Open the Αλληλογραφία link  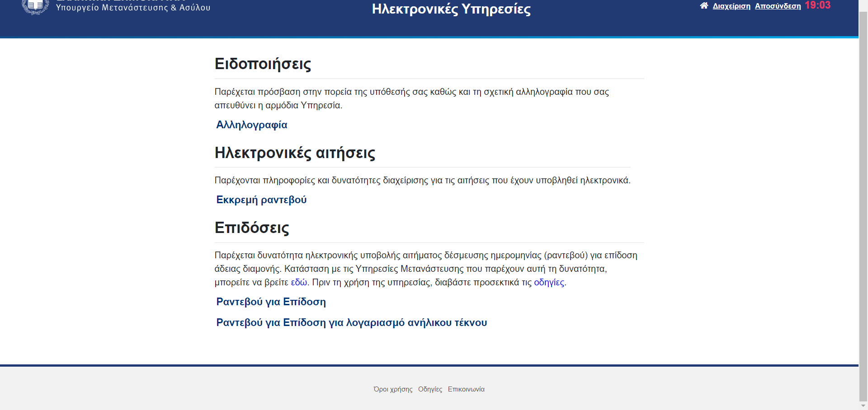click(x=252, y=125)
